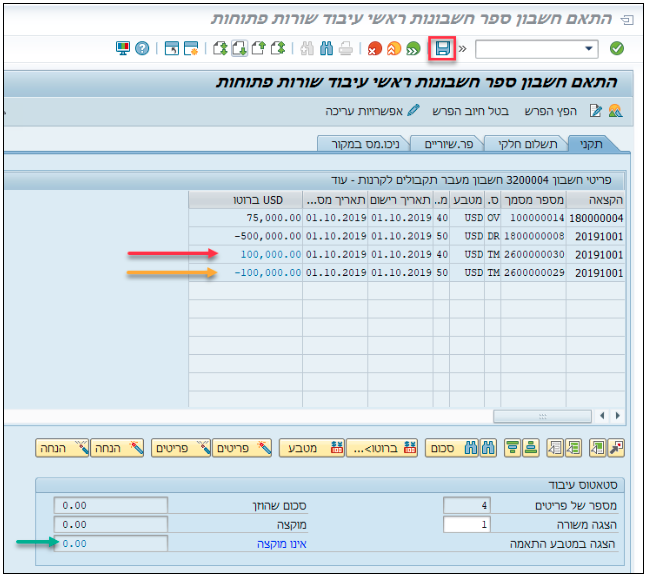Viewport: 646px width, 577px height.
Task: Switch to the ניכו.מס במקור tab
Action: click(365, 144)
